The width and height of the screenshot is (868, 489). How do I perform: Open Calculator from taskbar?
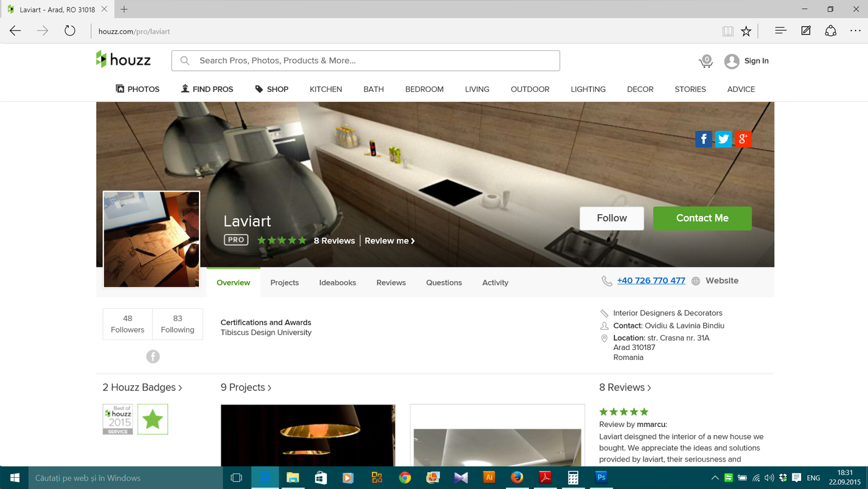[x=573, y=478]
